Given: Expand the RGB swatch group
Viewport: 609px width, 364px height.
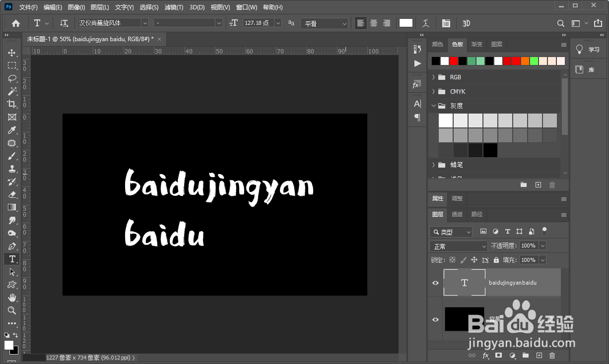Looking at the screenshot, I should [x=433, y=77].
